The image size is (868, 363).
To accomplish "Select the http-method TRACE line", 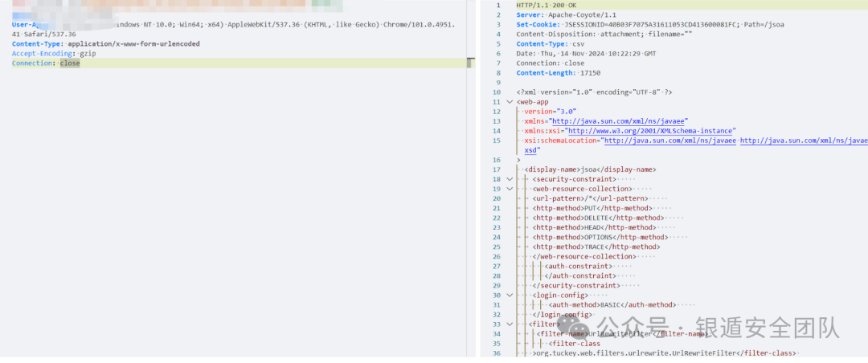I will tap(596, 247).
